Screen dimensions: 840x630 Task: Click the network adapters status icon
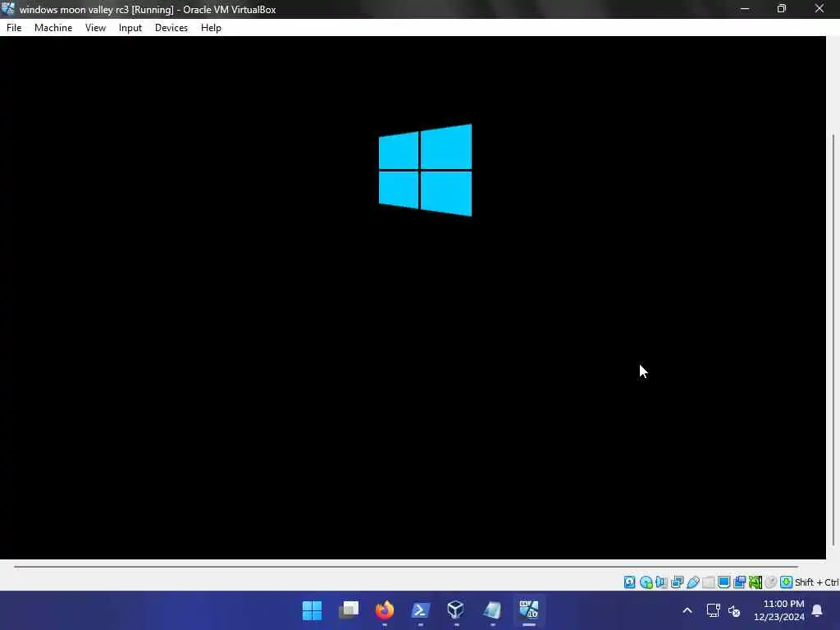click(677, 582)
